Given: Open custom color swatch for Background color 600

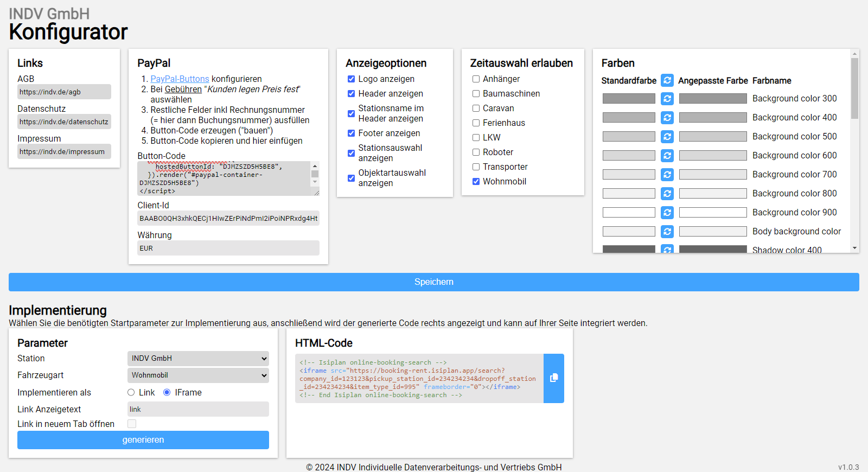Looking at the screenshot, I should click(x=713, y=156).
